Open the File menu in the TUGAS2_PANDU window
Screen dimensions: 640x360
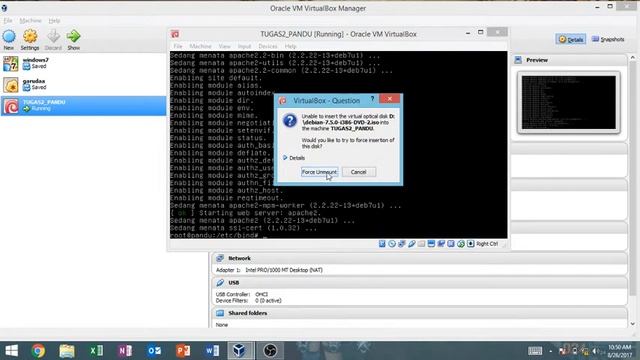point(178,46)
